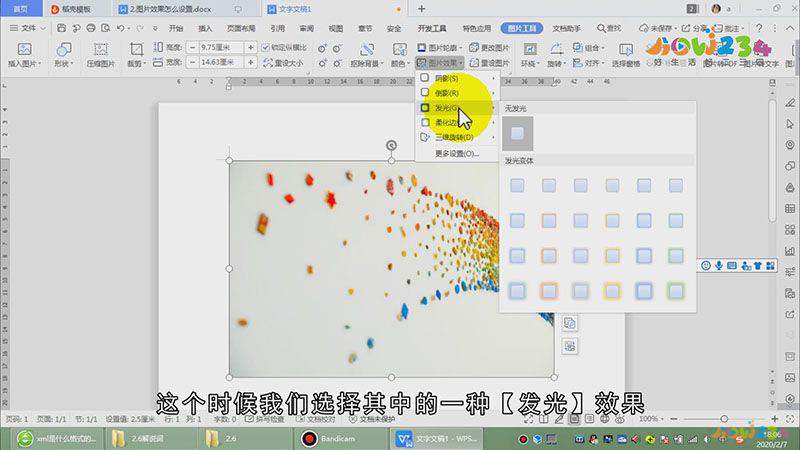Click the Undo arrow icon

(120, 28)
